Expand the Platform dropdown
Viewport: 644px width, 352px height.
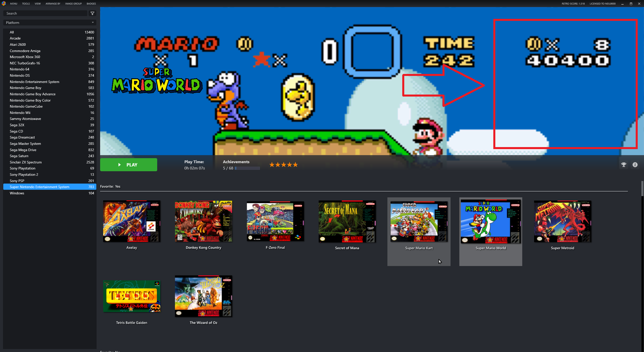coord(50,23)
